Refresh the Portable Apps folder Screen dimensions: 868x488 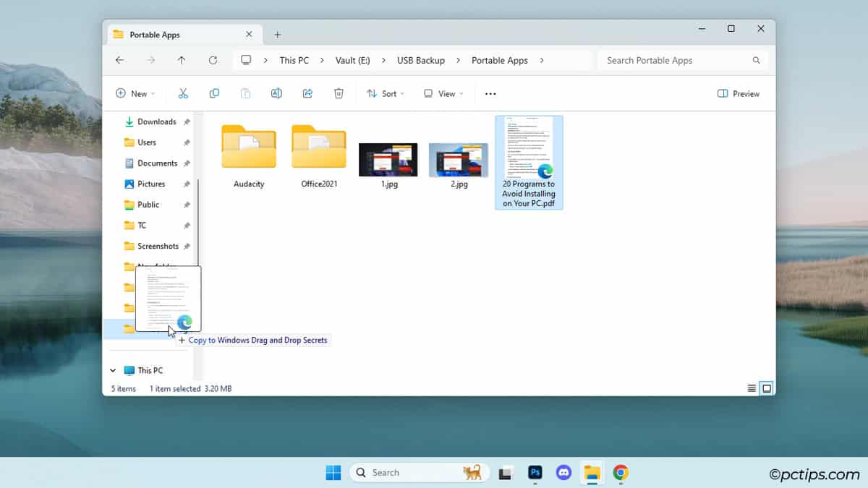[x=213, y=60]
